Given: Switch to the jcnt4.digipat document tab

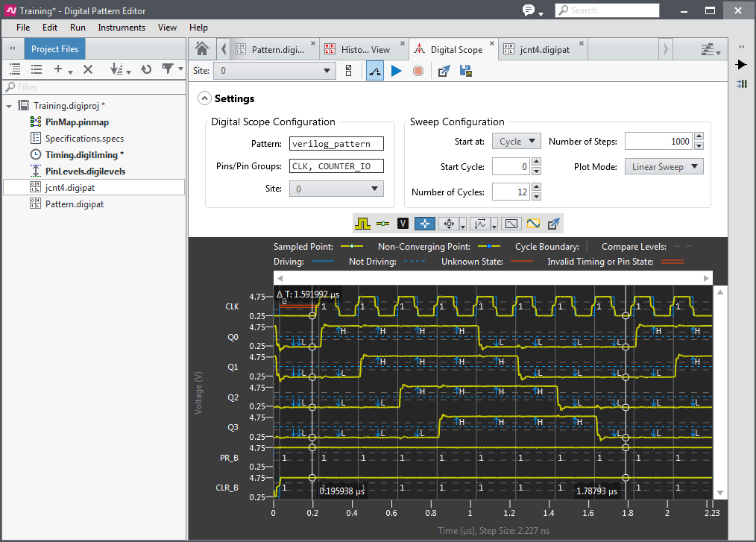Looking at the screenshot, I should (544, 50).
